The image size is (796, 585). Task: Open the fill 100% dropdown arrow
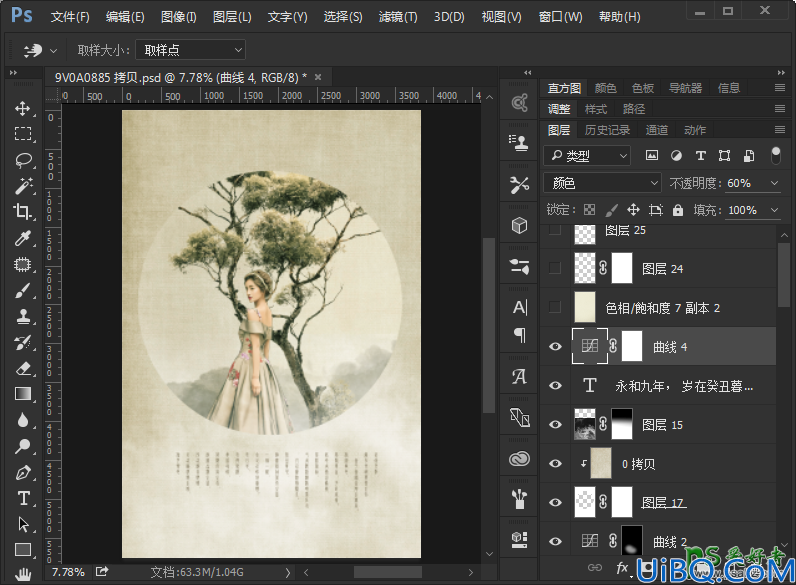coord(774,210)
